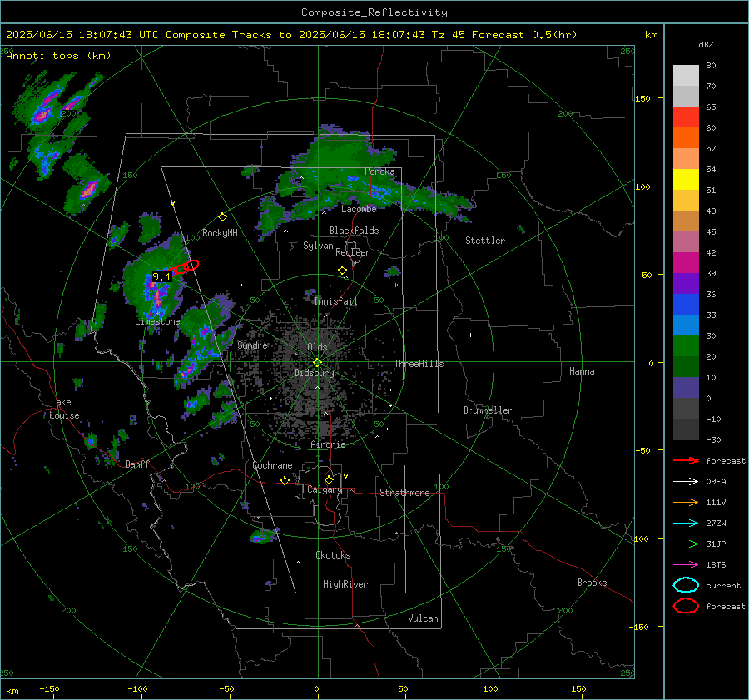Click the 42 value on the dBZ scale
This screenshot has width=749, height=700.
click(x=711, y=252)
